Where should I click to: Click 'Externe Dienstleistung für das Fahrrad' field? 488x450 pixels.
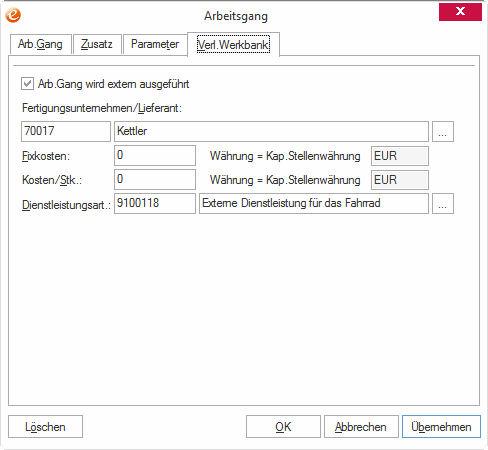[x=314, y=203]
